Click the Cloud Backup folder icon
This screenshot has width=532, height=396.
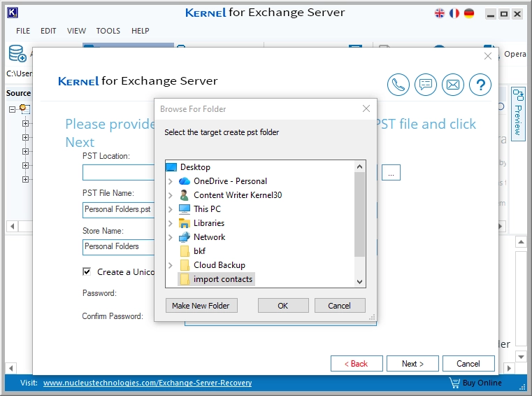coord(185,265)
